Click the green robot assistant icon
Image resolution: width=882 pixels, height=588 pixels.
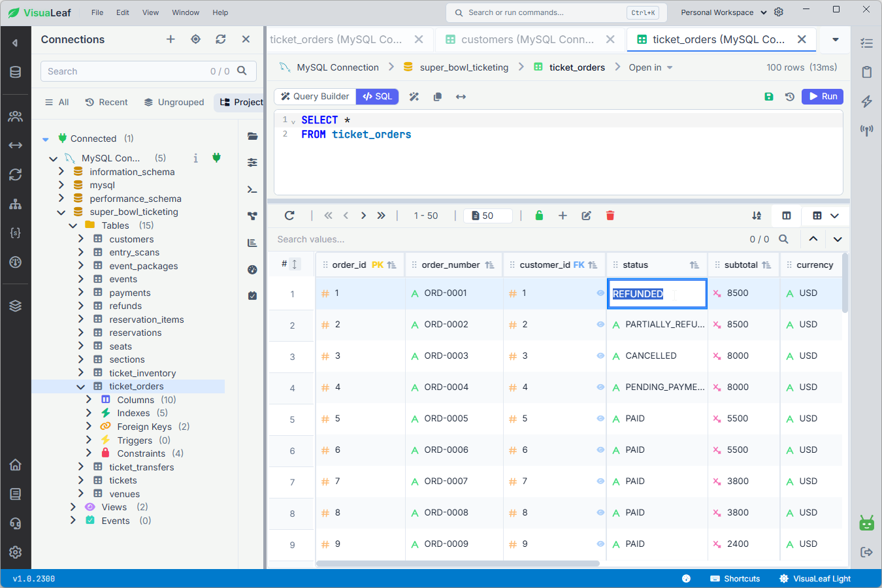click(x=867, y=523)
